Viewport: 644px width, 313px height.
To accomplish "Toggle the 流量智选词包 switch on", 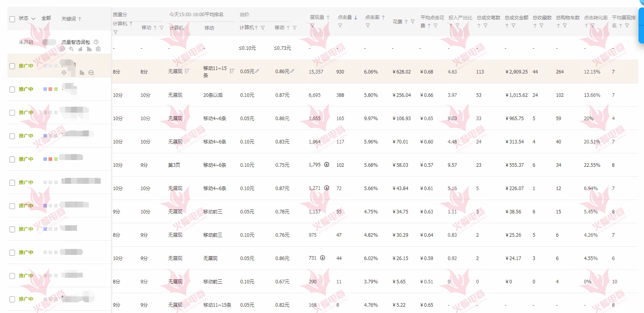I will coord(49,42).
